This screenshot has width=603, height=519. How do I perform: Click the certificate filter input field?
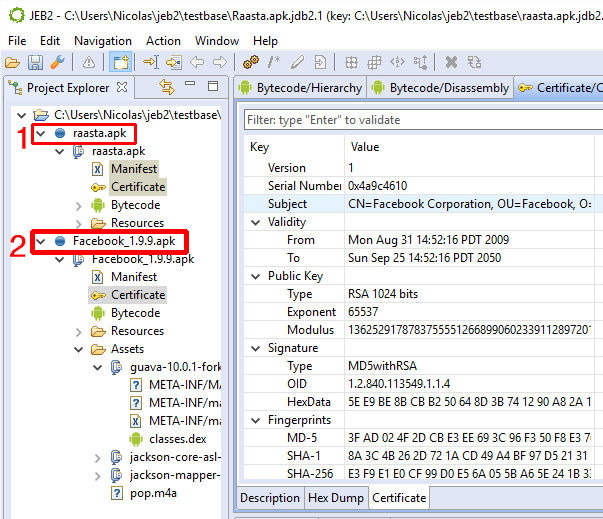[x=423, y=120]
